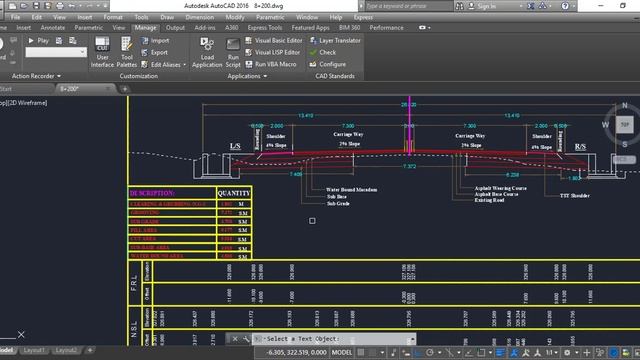Click annotation monitor plus icon in status bar
This screenshot has height=360, width=640.
coord(587,352)
